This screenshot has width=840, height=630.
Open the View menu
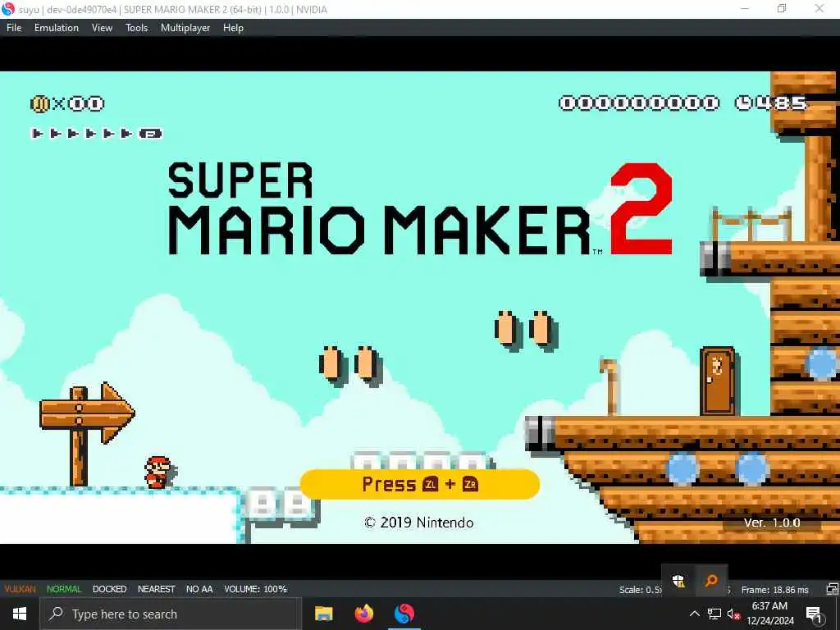(102, 28)
